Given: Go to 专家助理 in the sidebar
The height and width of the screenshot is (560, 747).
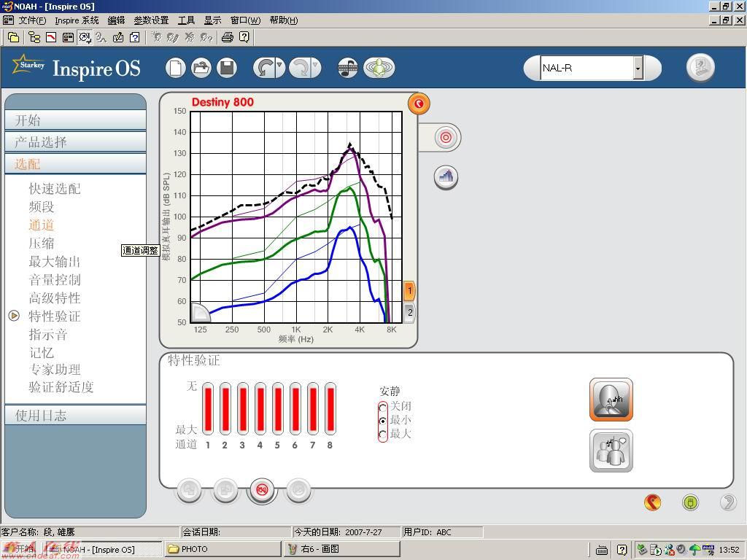Looking at the screenshot, I should point(55,370).
